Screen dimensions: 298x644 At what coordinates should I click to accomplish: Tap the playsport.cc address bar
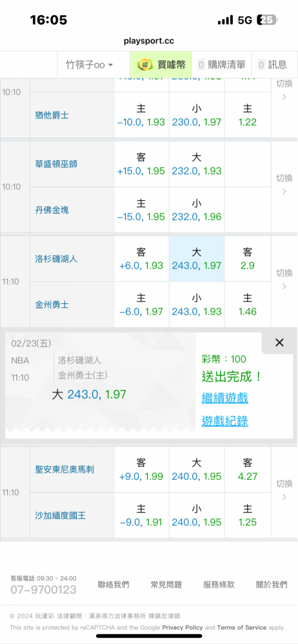tap(148, 41)
